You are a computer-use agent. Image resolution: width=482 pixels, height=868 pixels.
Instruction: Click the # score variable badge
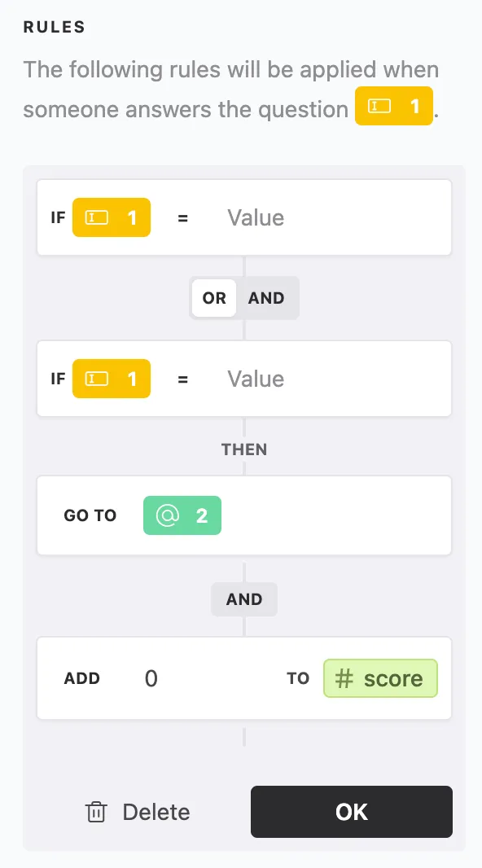380,678
